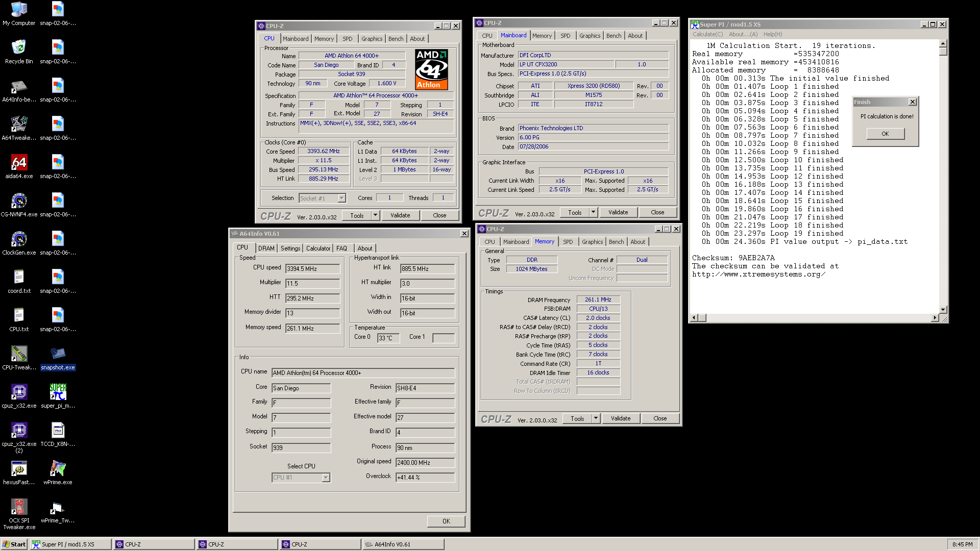Open Graphics tab in CPU-Z Memory window
Viewport: 980px width, 551px height.
tap(592, 242)
